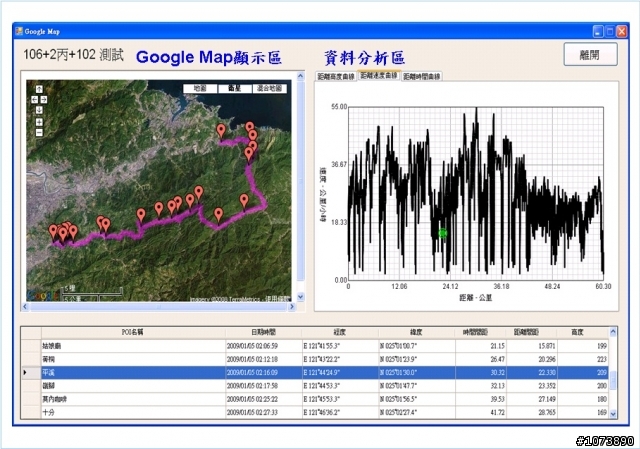Viewport: 640px width, 449px height.
Task: Click the POI table scroll-up arrow
Action: coord(613,332)
